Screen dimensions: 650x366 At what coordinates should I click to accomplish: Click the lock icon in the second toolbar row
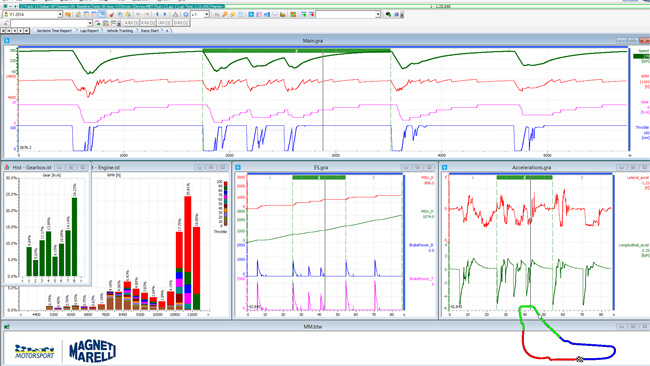click(x=6, y=23)
